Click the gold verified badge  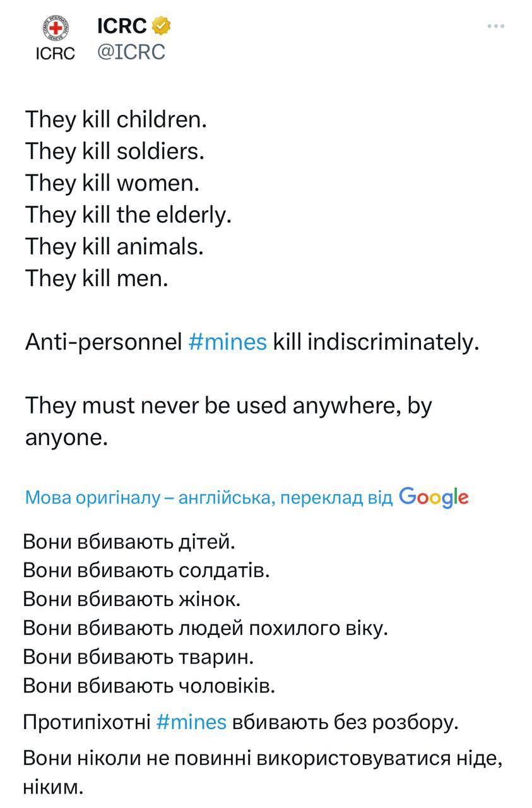[161, 26]
